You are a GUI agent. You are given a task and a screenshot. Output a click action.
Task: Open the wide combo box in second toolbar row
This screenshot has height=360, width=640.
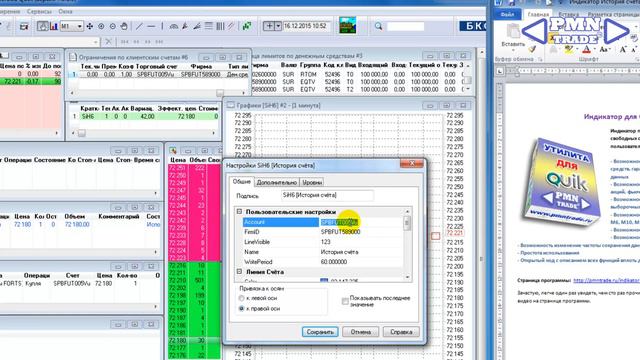pos(49,42)
